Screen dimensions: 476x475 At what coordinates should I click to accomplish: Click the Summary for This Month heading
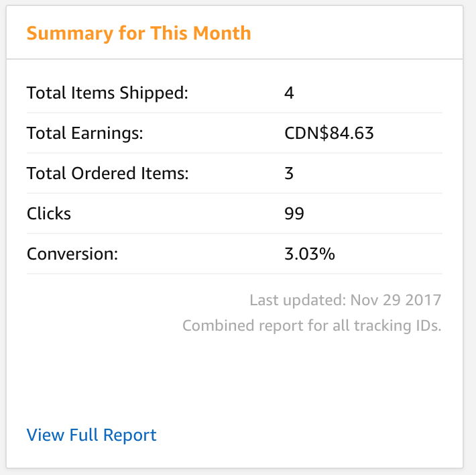(139, 34)
